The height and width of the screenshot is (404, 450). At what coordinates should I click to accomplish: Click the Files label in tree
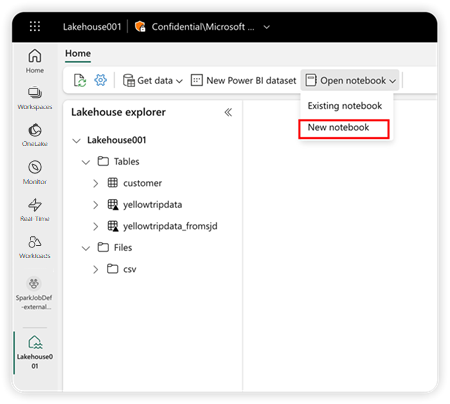[x=123, y=248]
